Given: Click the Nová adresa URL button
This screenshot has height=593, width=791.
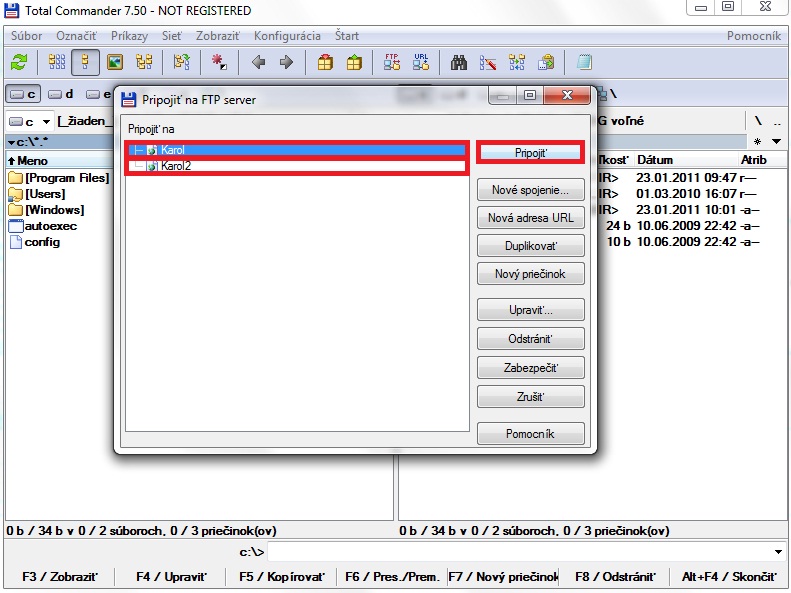Looking at the screenshot, I should [x=531, y=218].
